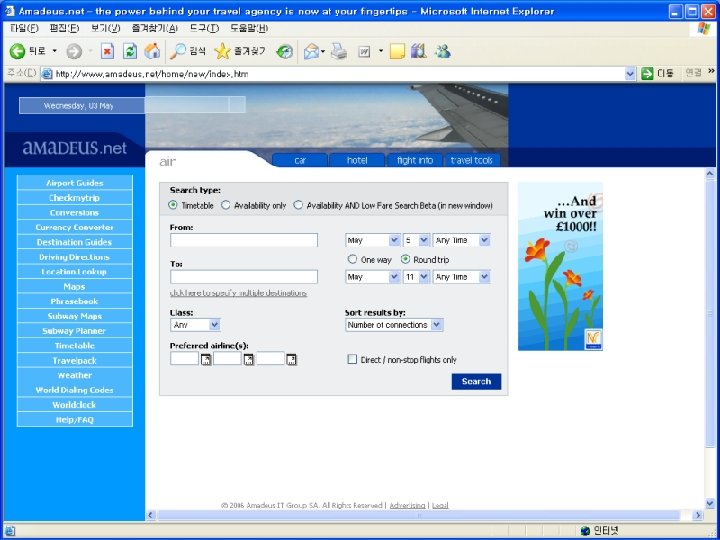Stop page loading with red X icon
Image resolution: width=720 pixels, height=540 pixels.
tap(107, 51)
